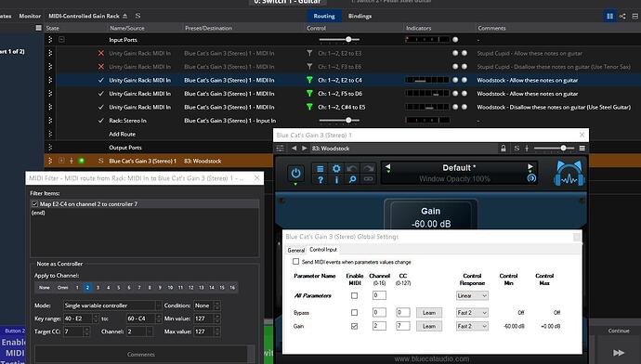Click the rack solo S icon in top header
641x364 pixels.
[137, 16]
